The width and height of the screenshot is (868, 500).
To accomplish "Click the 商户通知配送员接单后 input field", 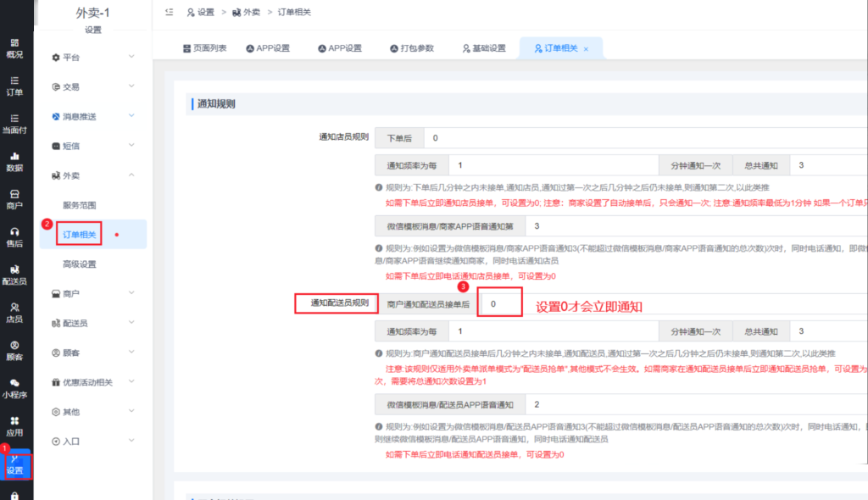I will pyautogui.click(x=499, y=303).
